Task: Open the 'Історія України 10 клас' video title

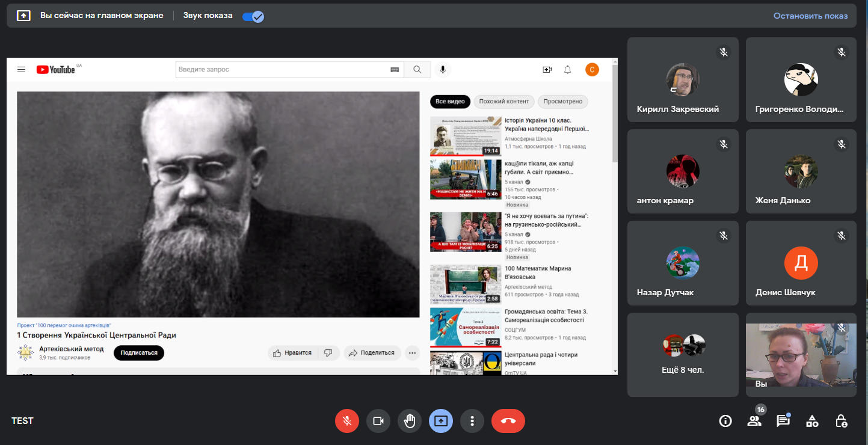Action: point(547,124)
